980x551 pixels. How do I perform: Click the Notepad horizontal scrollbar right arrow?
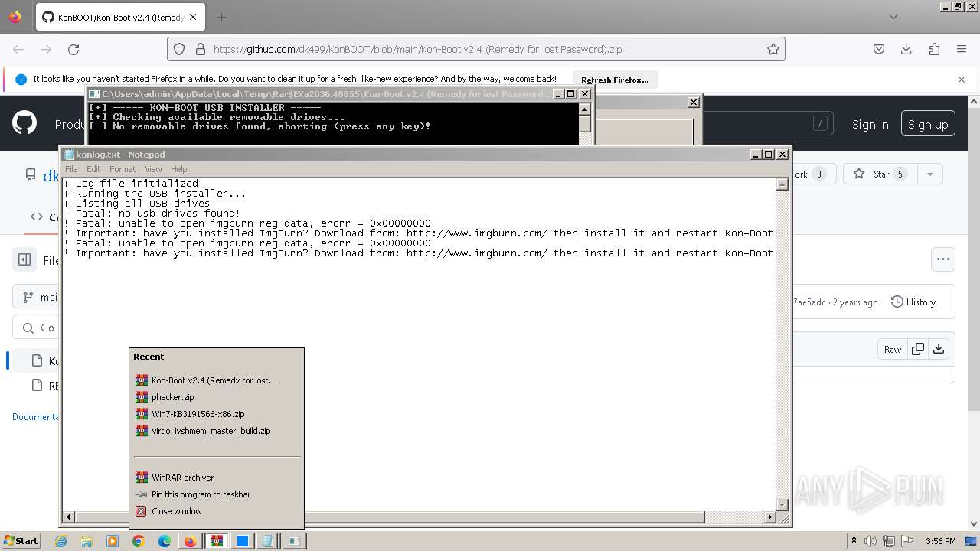click(x=770, y=517)
